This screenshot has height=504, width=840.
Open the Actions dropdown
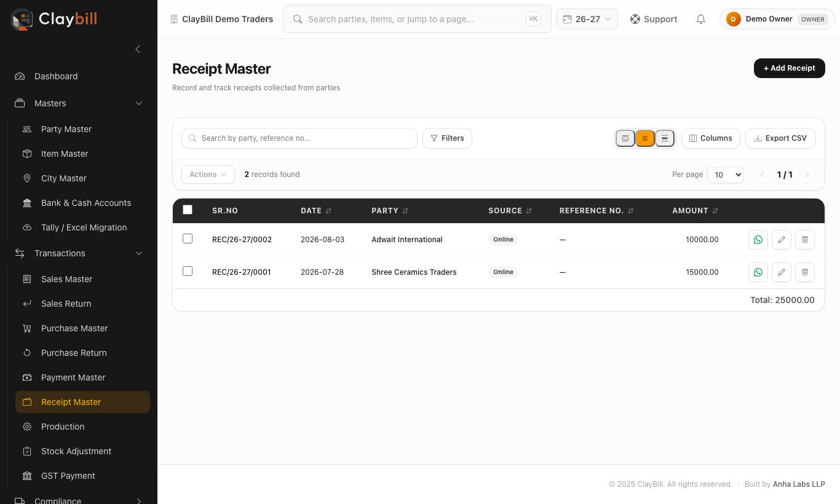[x=208, y=175]
